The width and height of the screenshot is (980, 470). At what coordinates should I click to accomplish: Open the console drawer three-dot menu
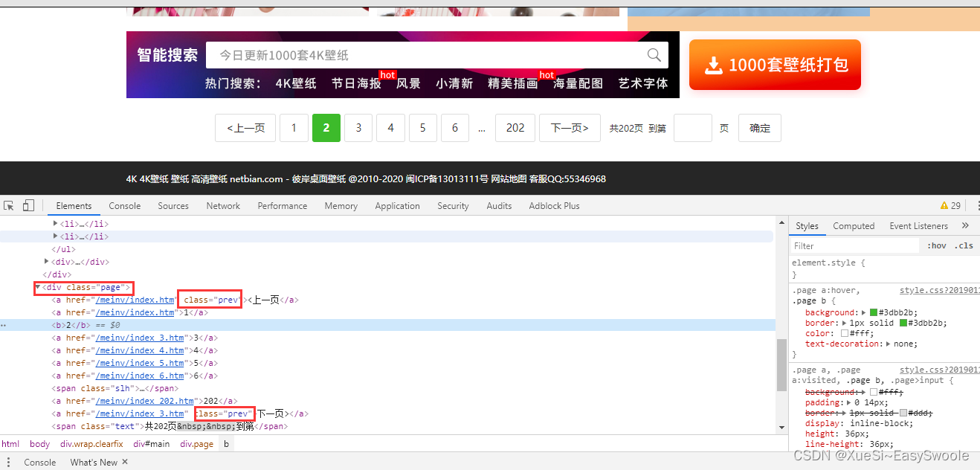click(x=7, y=462)
